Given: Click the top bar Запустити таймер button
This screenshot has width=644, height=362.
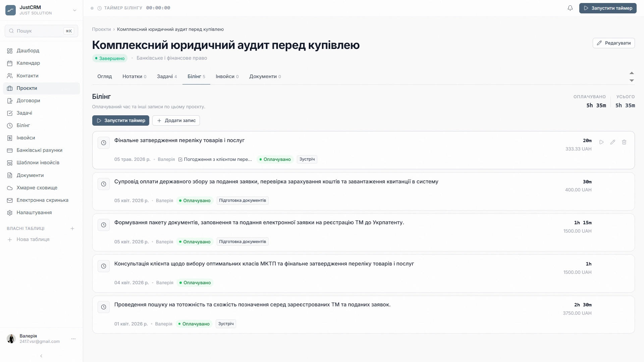Looking at the screenshot, I should tap(607, 8).
